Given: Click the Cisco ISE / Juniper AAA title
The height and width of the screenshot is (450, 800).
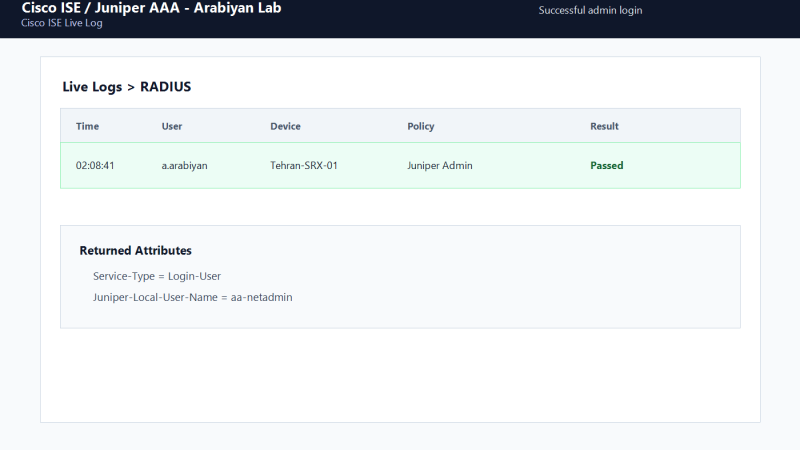Looking at the screenshot, I should click(x=151, y=8).
